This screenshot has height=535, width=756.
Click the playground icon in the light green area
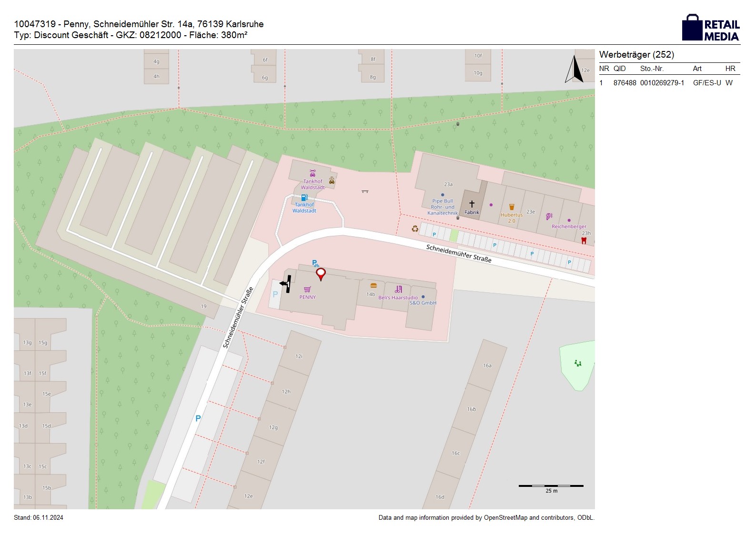coord(578,363)
